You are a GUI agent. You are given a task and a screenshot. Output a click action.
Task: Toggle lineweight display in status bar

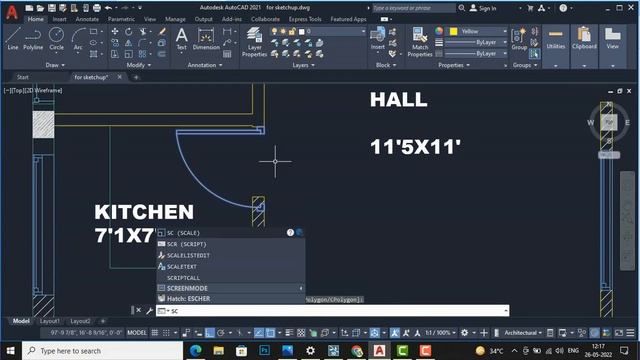tap(289, 333)
